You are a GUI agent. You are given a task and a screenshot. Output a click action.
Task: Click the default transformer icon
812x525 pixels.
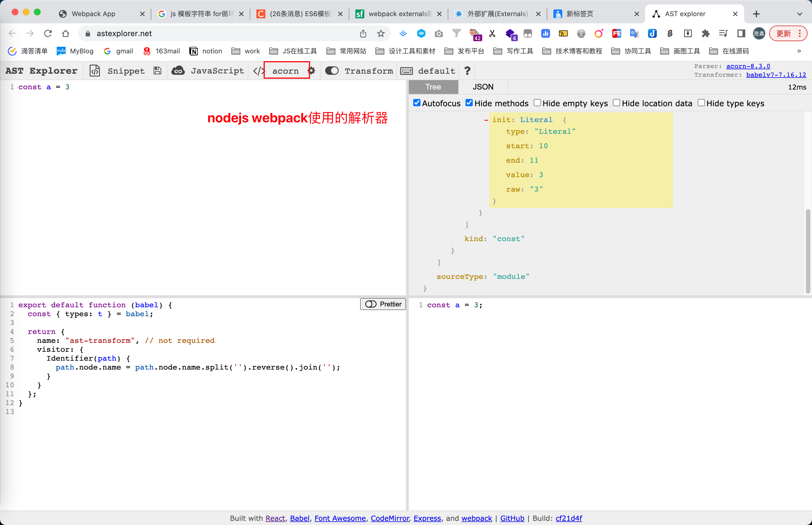coord(407,70)
